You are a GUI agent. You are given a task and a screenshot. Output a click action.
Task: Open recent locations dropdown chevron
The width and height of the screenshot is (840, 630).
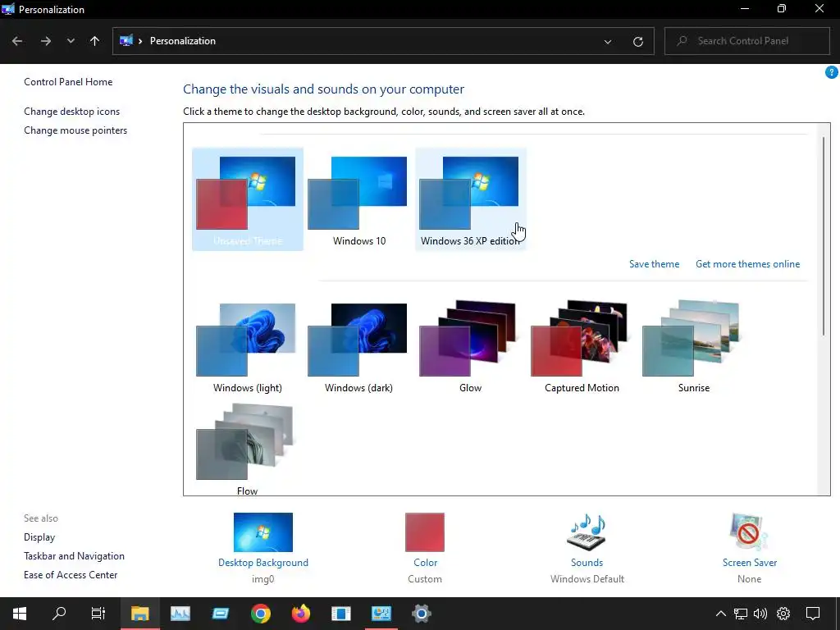(x=71, y=41)
